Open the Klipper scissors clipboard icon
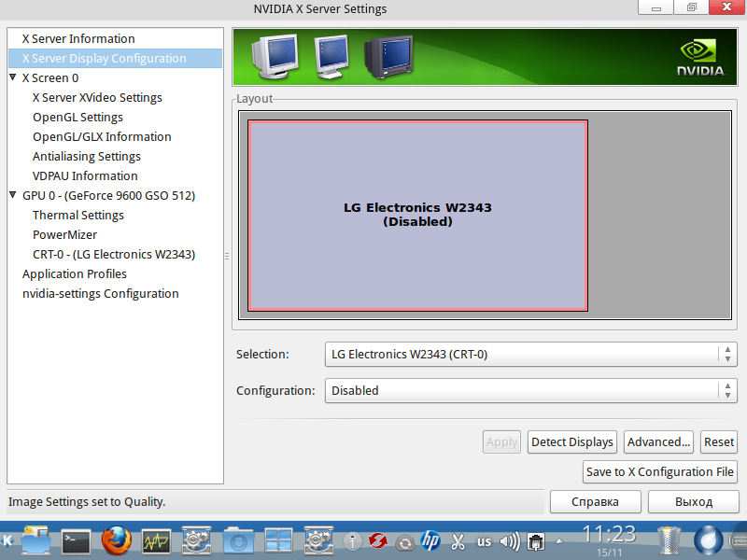Screen dimensions: 747x560 pos(458,541)
